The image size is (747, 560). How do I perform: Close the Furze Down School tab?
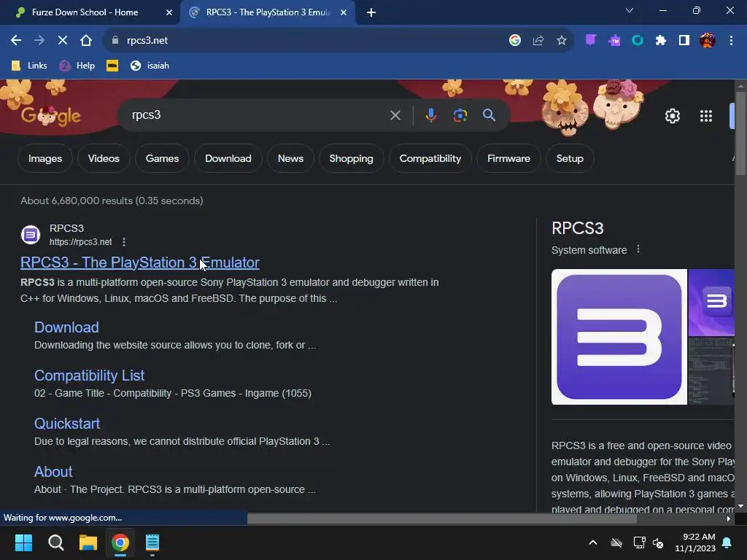(169, 12)
